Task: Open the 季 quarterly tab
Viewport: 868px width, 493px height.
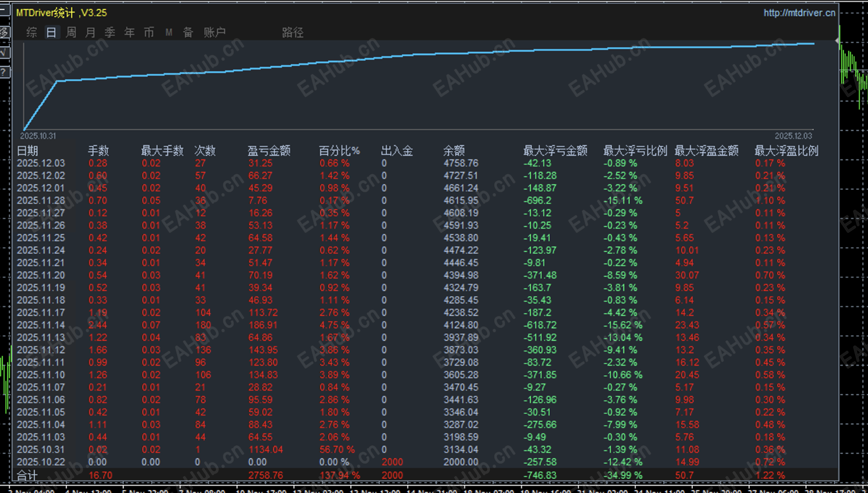Action: [x=110, y=33]
